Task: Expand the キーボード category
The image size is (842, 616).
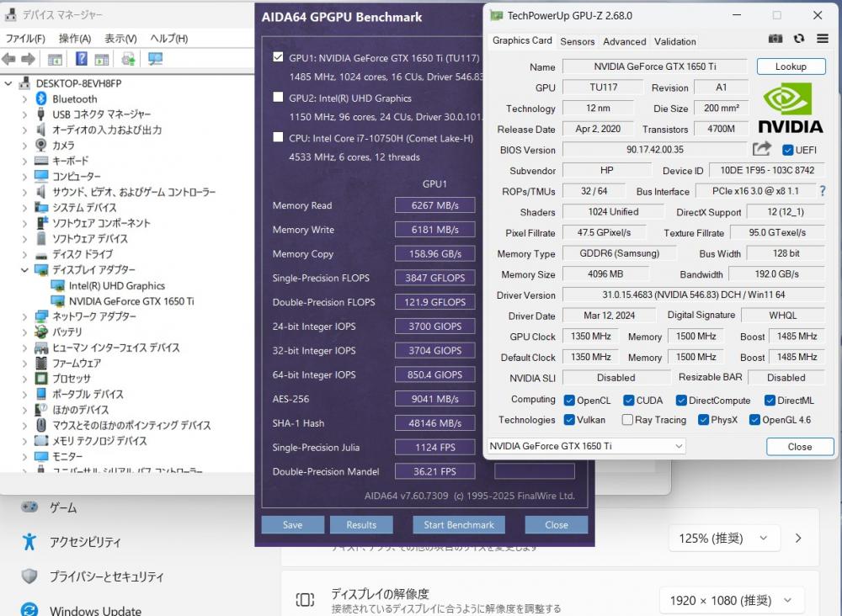Action: [24, 161]
